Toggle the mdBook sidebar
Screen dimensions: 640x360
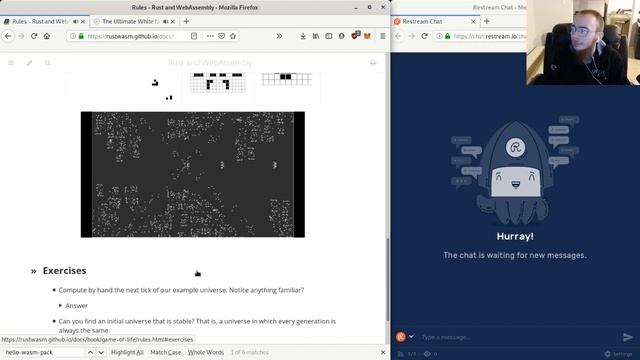(x=11, y=62)
